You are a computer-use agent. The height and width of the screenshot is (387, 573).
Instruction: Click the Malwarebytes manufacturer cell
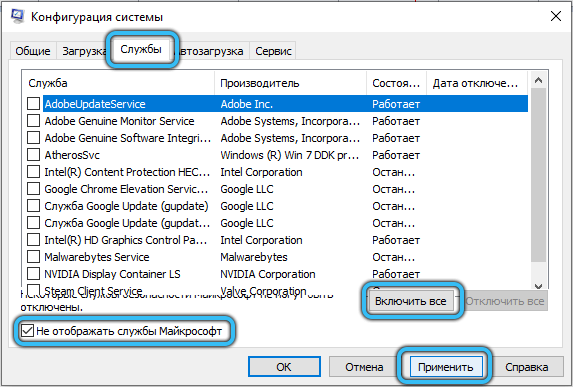pyautogui.click(x=254, y=257)
